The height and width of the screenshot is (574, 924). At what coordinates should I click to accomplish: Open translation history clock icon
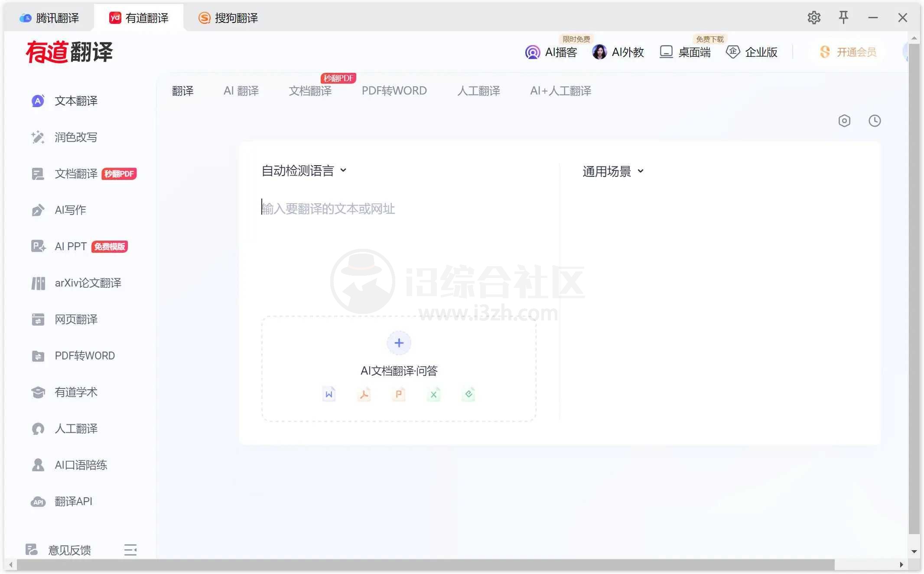pyautogui.click(x=875, y=121)
